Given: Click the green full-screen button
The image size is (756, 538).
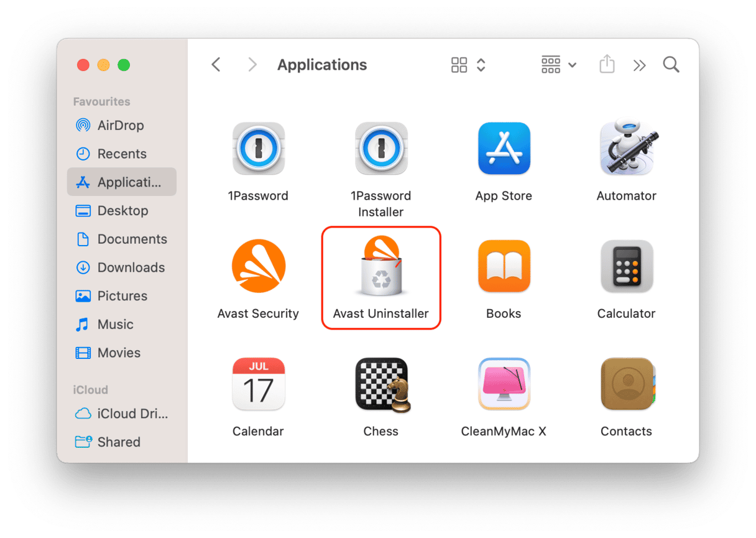Looking at the screenshot, I should click(x=124, y=65).
